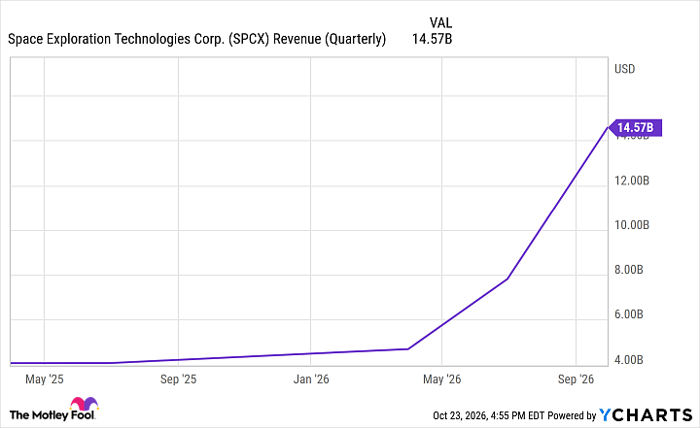Click the 'Oct 23, 2026, 4:55 PM EDT' timestamp
700x428 pixels.
click(488, 416)
